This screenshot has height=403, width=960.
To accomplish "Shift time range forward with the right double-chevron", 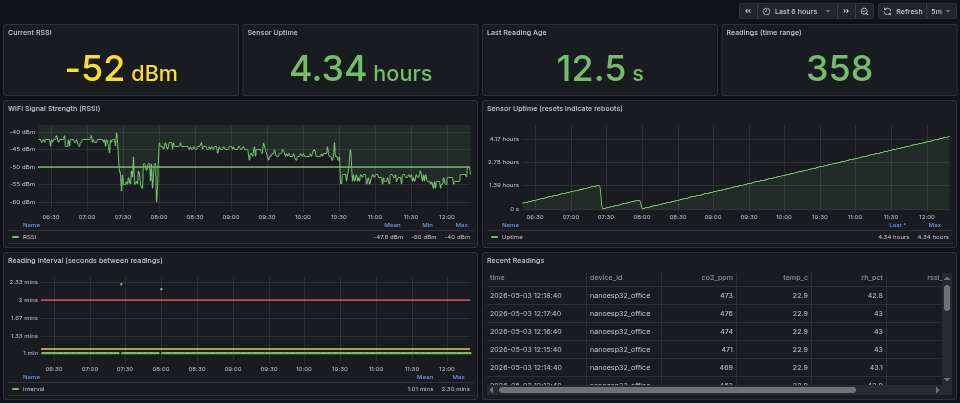I will (846, 11).
